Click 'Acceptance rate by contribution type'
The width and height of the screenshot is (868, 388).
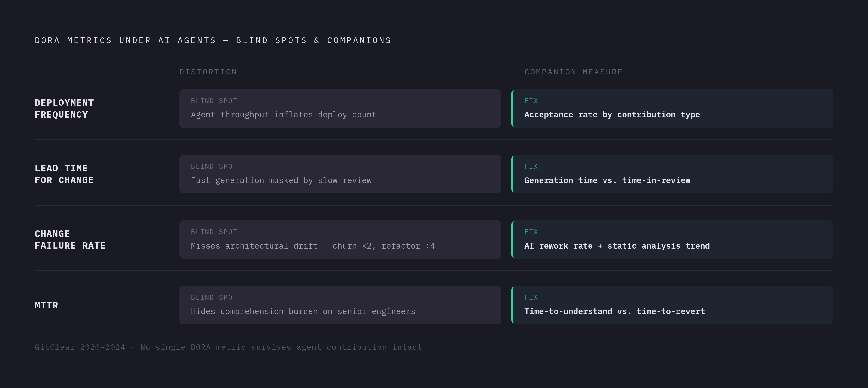[x=612, y=115]
